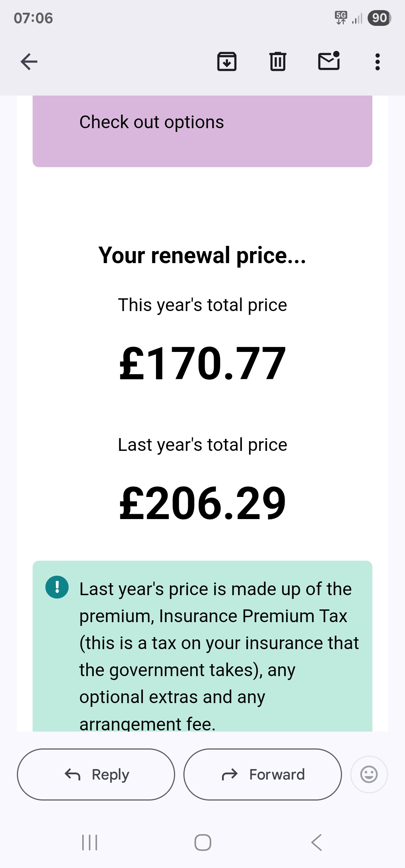Open the Check out options banner

coord(202,131)
